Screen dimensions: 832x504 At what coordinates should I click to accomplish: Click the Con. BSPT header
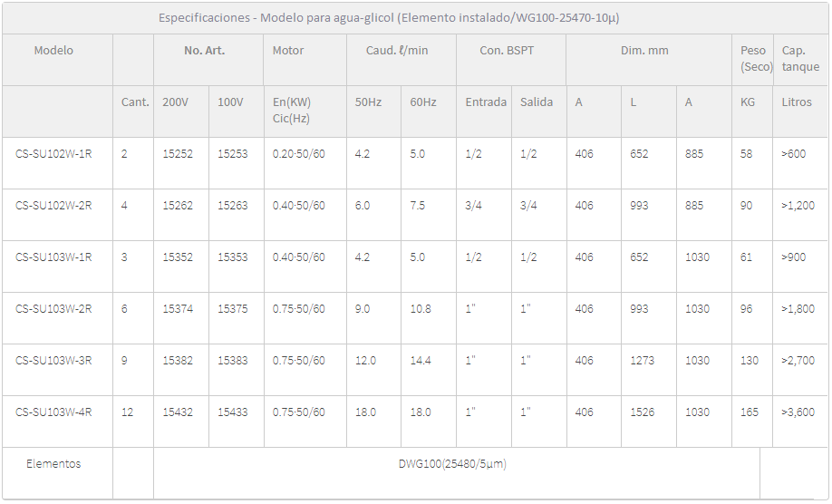[507, 51]
